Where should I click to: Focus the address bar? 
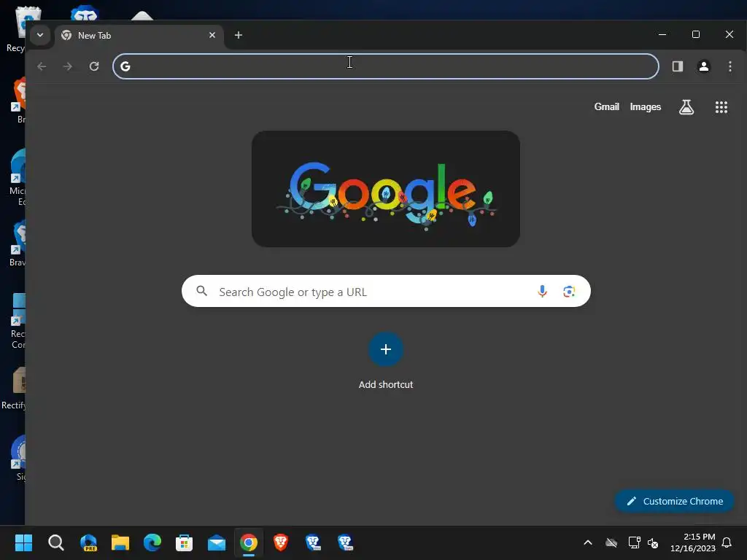click(x=386, y=66)
